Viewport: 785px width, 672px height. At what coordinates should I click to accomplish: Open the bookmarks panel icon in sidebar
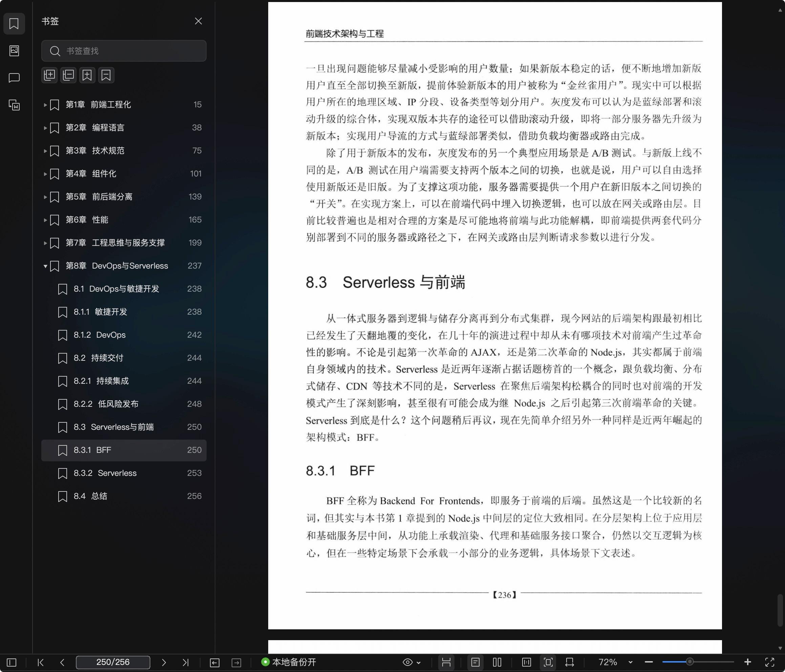click(x=14, y=23)
